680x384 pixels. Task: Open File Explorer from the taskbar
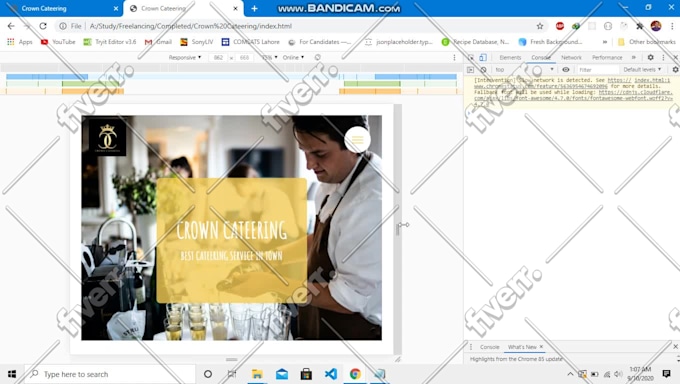[x=257, y=374]
